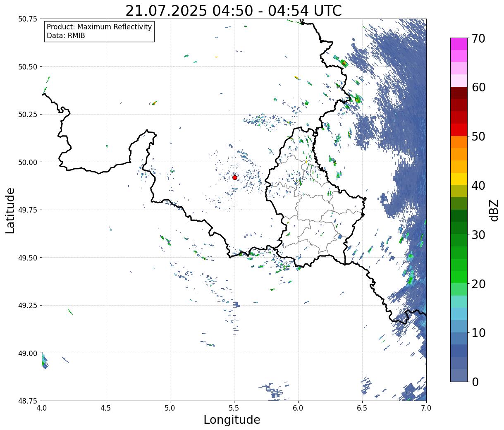Click the Latitude axis label
The height and width of the screenshot is (430, 504).
point(10,210)
